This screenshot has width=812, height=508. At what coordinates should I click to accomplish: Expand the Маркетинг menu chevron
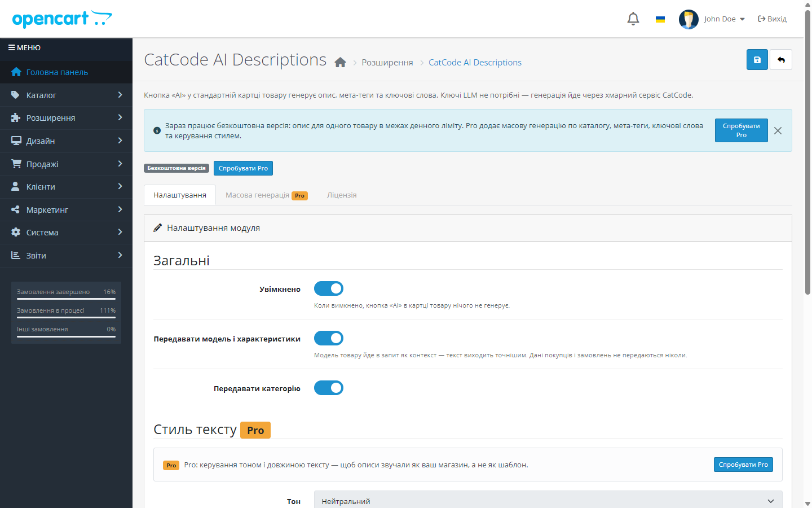pos(120,209)
